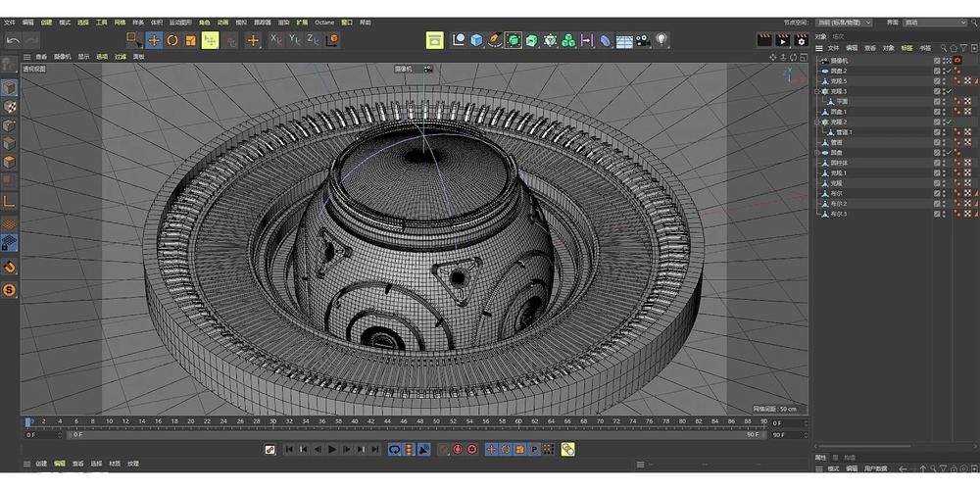The height and width of the screenshot is (490, 980).
Task: Expand the 克隆.2 object tree
Action: [x=817, y=122]
